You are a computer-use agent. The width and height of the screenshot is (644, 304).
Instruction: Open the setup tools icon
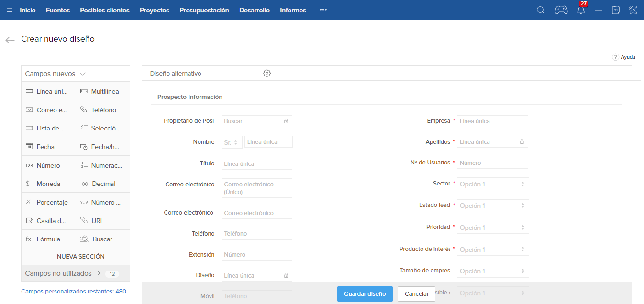[633, 10]
